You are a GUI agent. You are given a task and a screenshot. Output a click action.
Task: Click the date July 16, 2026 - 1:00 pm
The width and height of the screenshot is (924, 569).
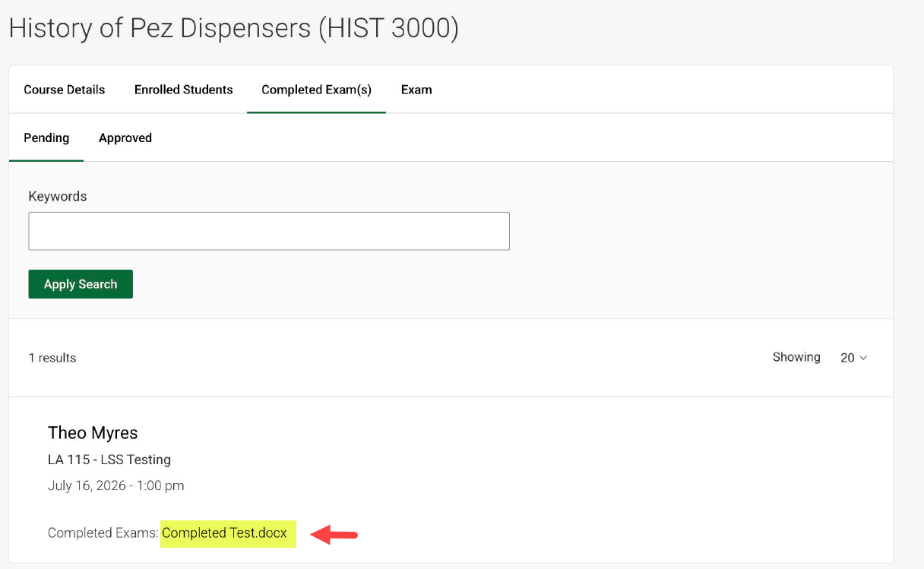point(116,485)
